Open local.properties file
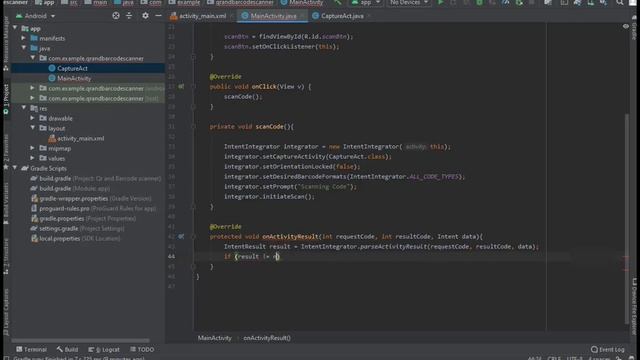This screenshot has width=640, height=360. tap(76, 238)
